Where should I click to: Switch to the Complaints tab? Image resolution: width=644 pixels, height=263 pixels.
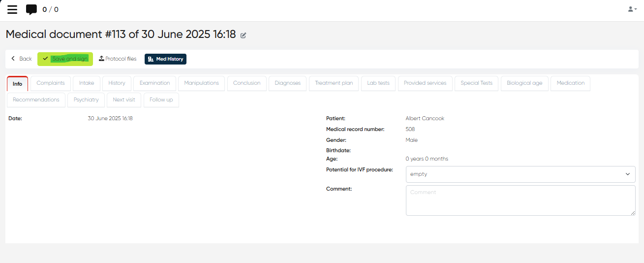[51, 83]
